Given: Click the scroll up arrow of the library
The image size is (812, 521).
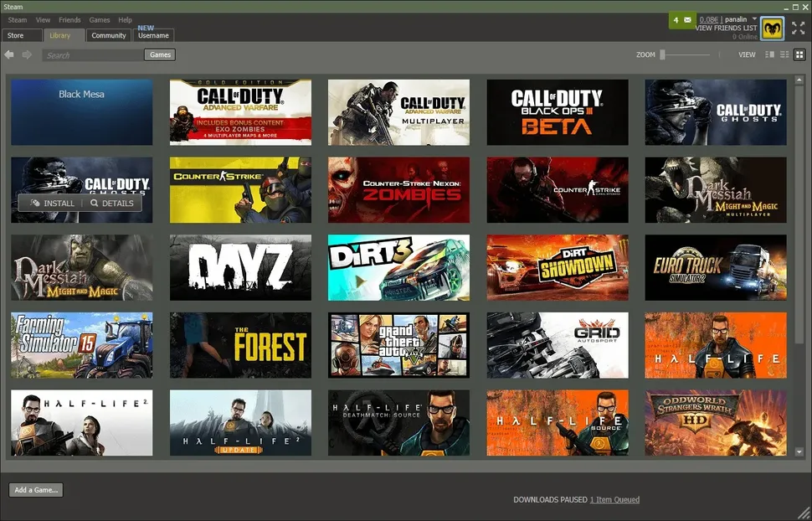Looking at the screenshot, I should coord(799,80).
